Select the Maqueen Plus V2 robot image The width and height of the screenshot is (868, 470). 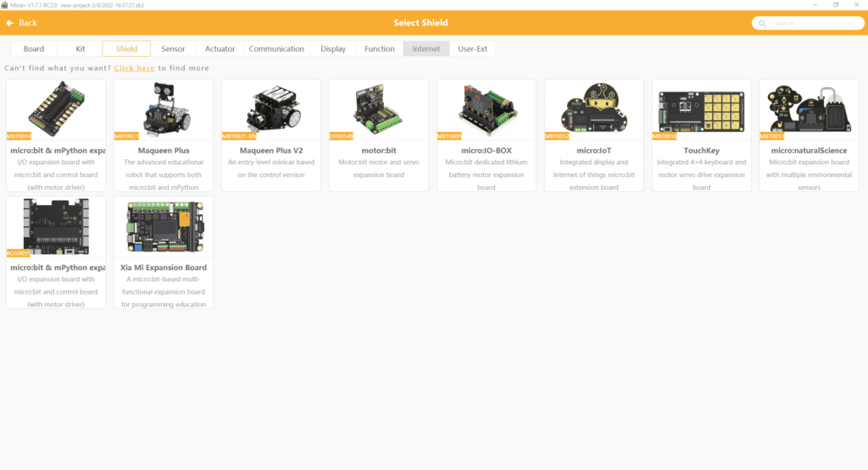point(275,108)
